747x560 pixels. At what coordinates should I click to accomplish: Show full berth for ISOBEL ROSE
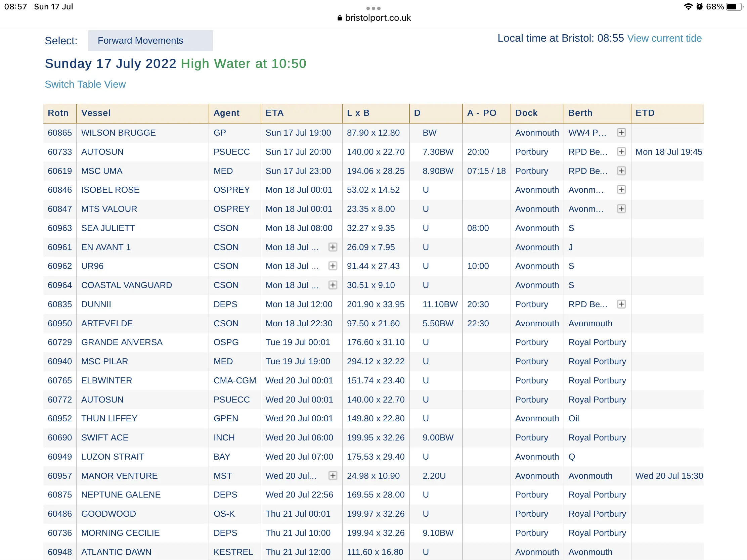pyautogui.click(x=621, y=190)
